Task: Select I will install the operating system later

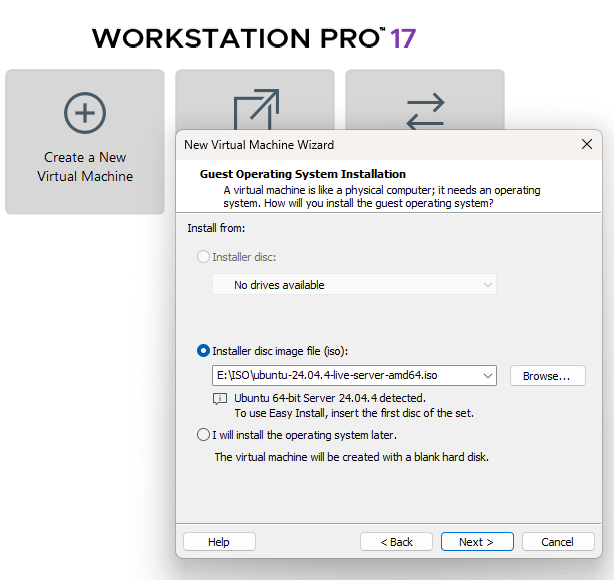Action: point(203,435)
